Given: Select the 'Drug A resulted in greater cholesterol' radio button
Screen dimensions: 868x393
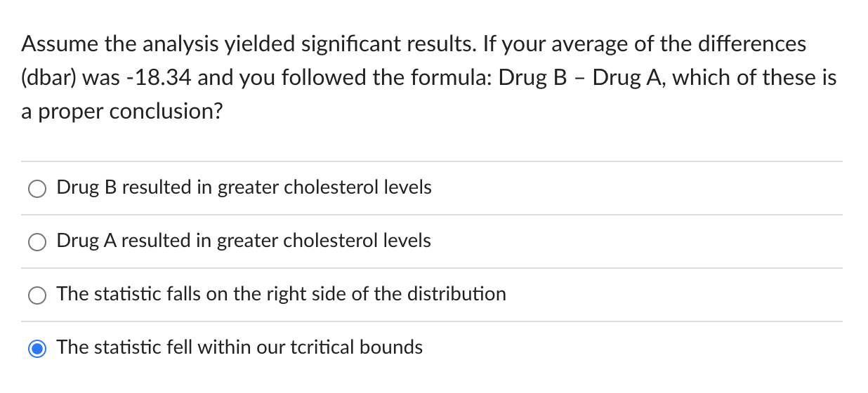Looking at the screenshot, I should pyautogui.click(x=37, y=241).
